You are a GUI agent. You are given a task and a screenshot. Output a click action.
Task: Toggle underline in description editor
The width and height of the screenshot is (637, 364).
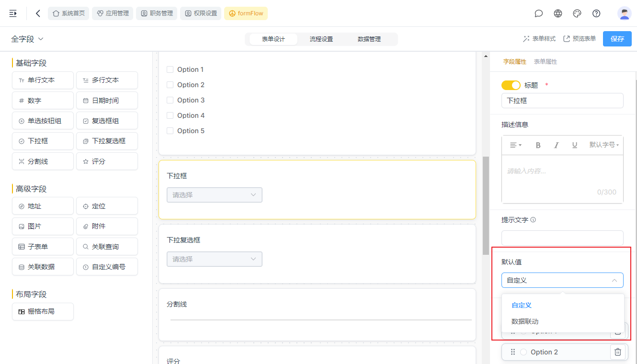point(575,145)
